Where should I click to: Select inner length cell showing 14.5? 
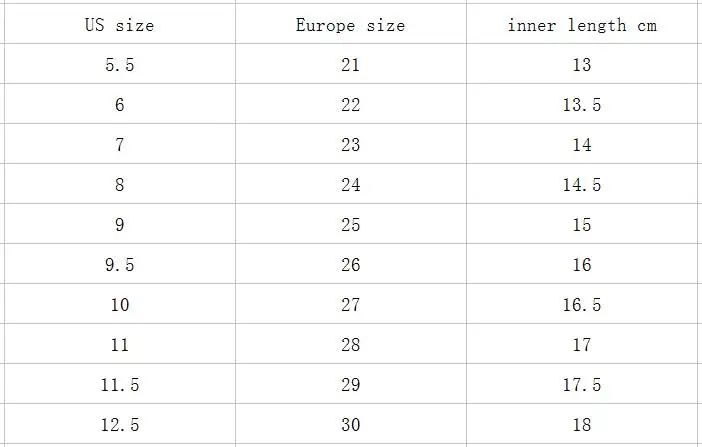[x=582, y=185]
